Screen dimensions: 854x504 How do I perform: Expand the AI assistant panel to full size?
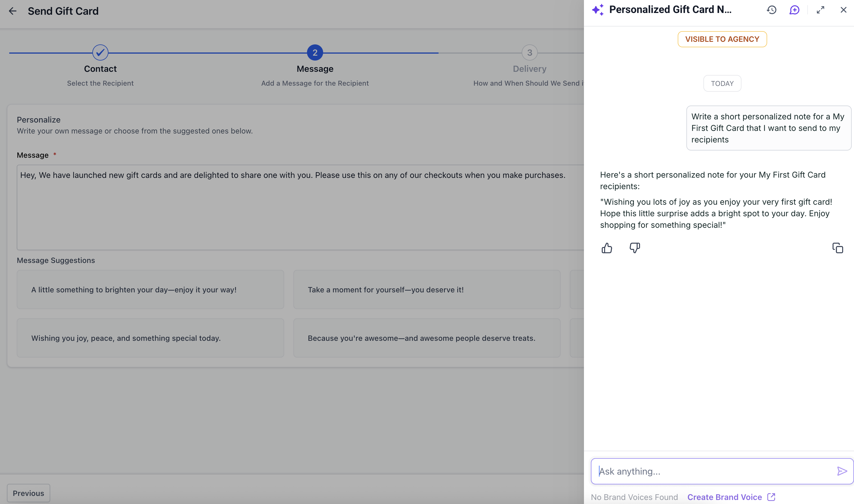(x=820, y=10)
